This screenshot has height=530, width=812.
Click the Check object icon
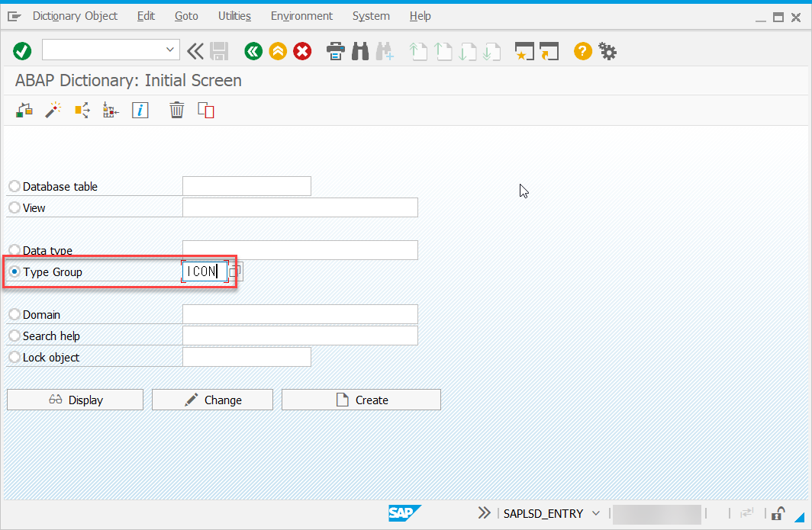tap(24, 111)
